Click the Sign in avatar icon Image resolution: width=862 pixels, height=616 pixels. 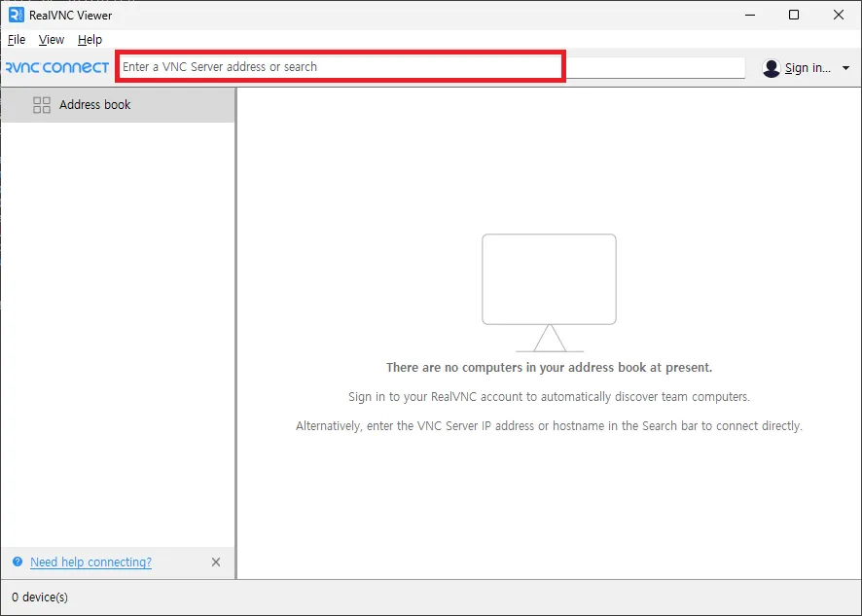(x=772, y=67)
